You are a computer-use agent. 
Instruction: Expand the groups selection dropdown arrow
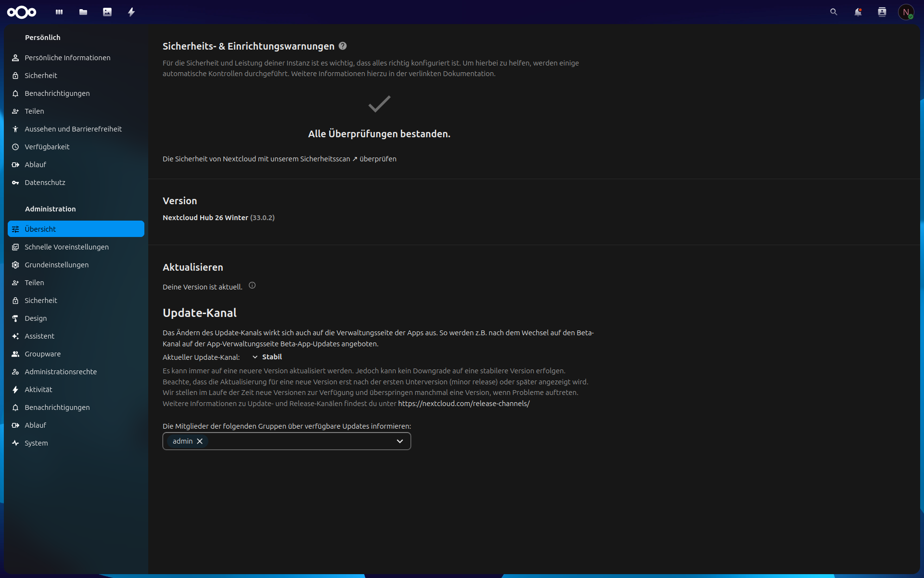point(399,441)
